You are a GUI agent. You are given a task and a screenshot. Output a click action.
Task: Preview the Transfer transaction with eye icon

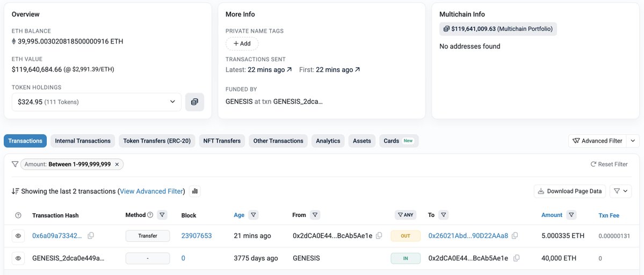(x=18, y=236)
